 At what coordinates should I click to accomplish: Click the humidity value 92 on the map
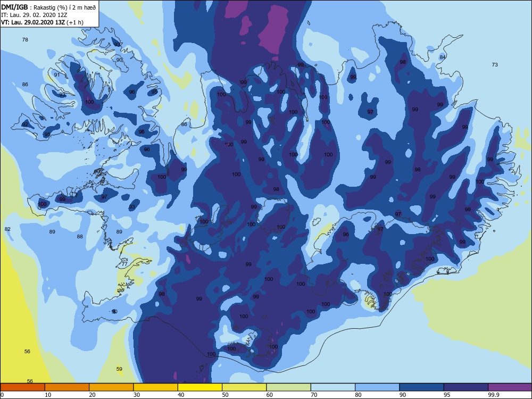pyautogui.click(x=25, y=124)
